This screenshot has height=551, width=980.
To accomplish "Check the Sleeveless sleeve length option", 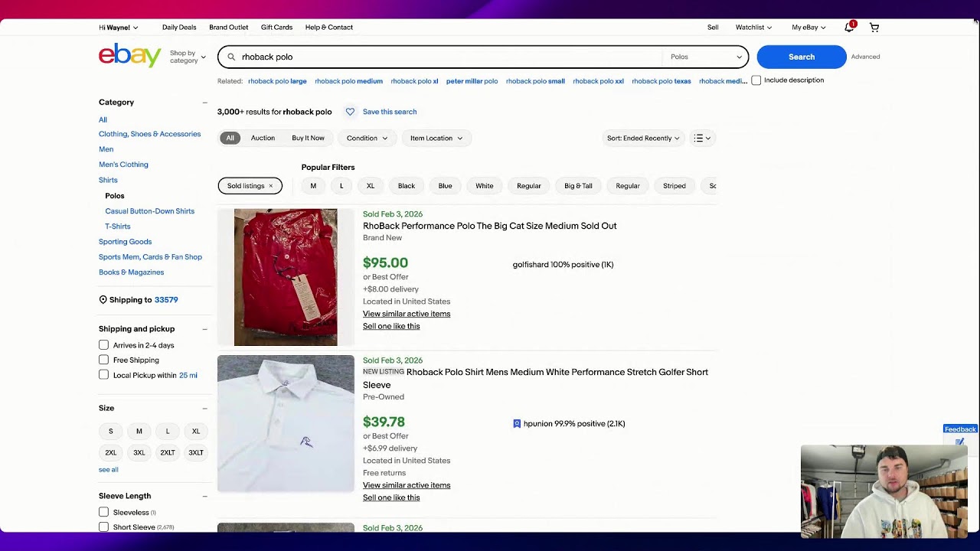I will [103, 512].
